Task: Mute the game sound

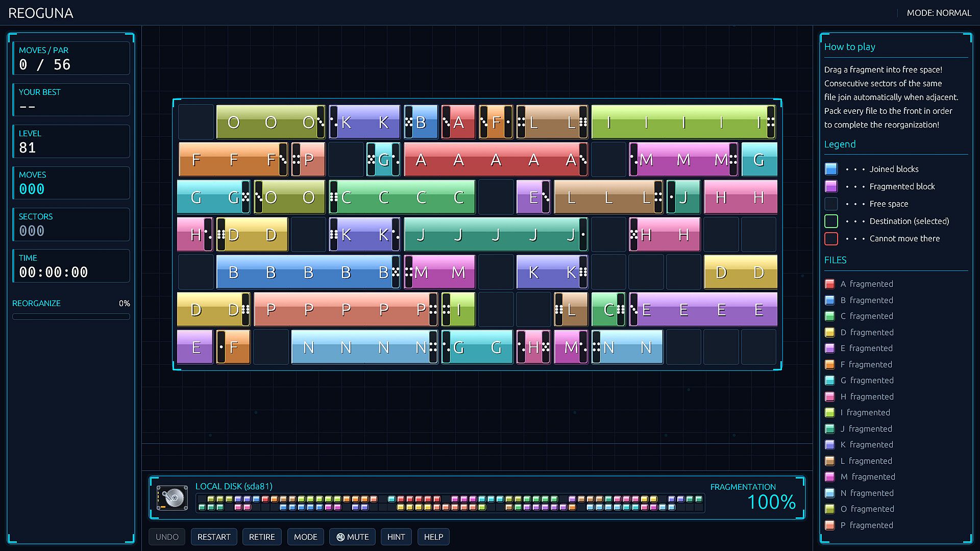Action: (353, 537)
